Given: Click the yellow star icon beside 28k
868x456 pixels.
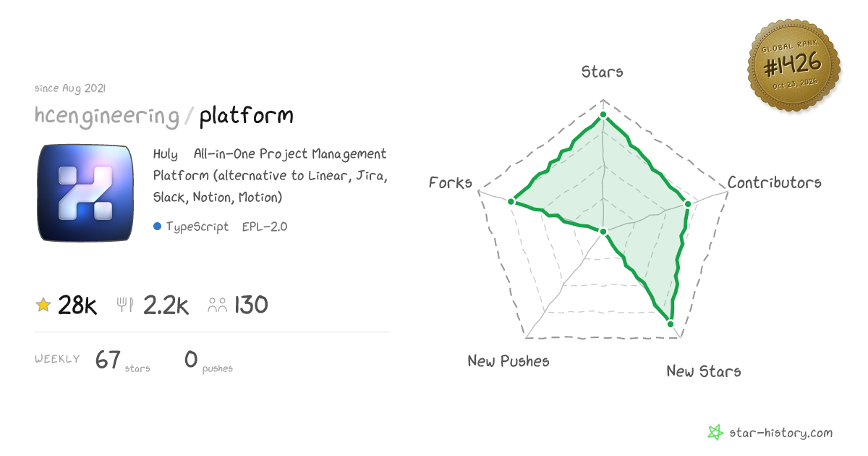Looking at the screenshot, I should 43,305.
